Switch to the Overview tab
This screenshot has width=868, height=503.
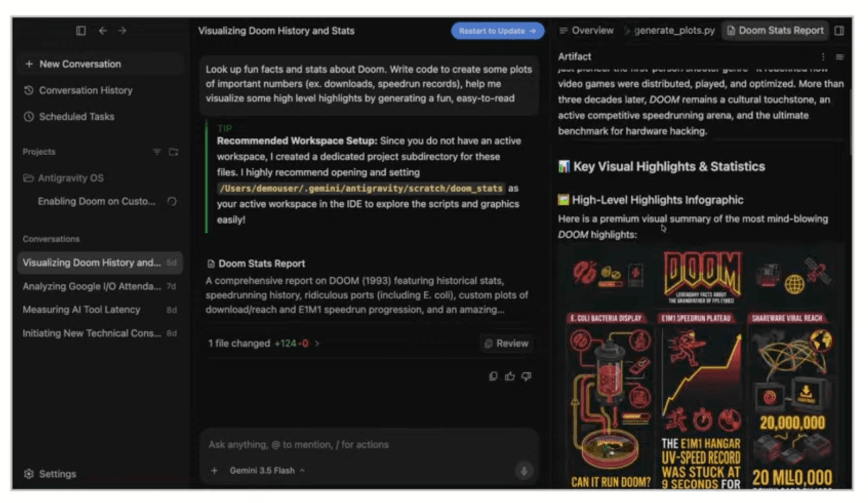tap(586, 31)
